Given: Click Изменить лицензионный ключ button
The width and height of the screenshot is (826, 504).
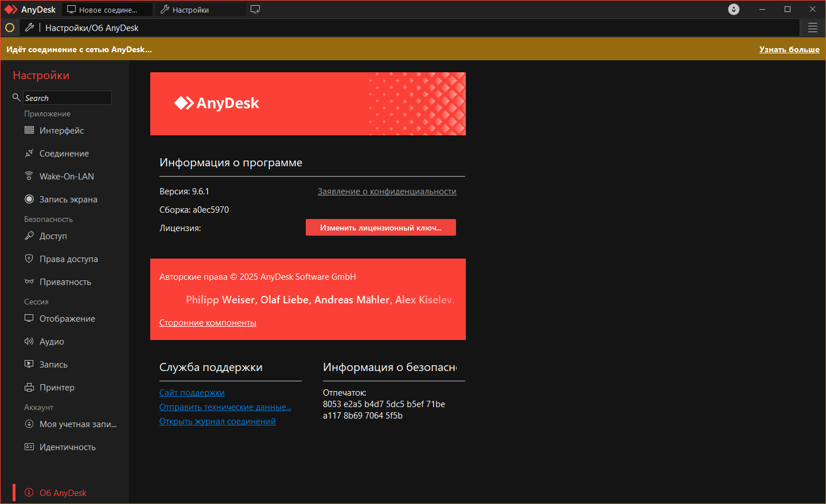Looking at the screenshot, I should 381,228.
